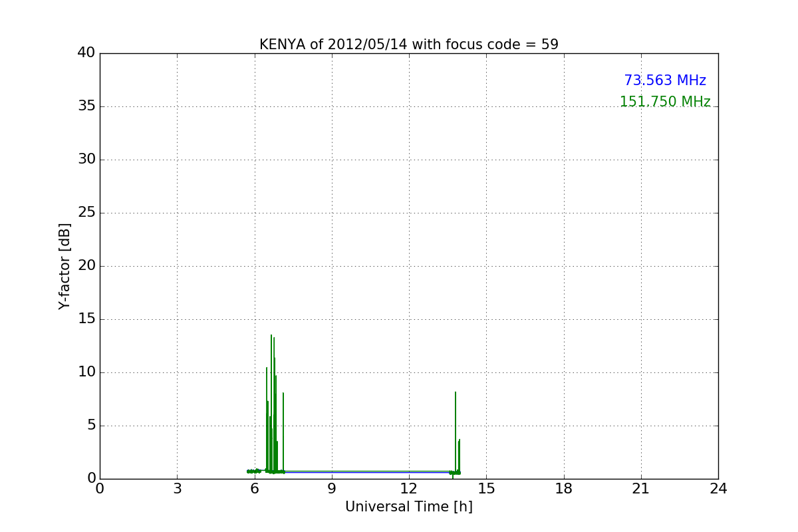Click the x-axis tick label '3'
Screen dimensions: 798x532
(177, 489)
